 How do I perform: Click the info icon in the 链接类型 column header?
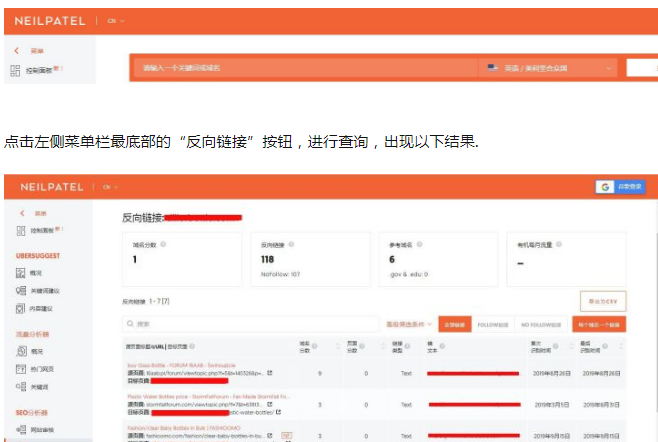[x=407, y=346]
